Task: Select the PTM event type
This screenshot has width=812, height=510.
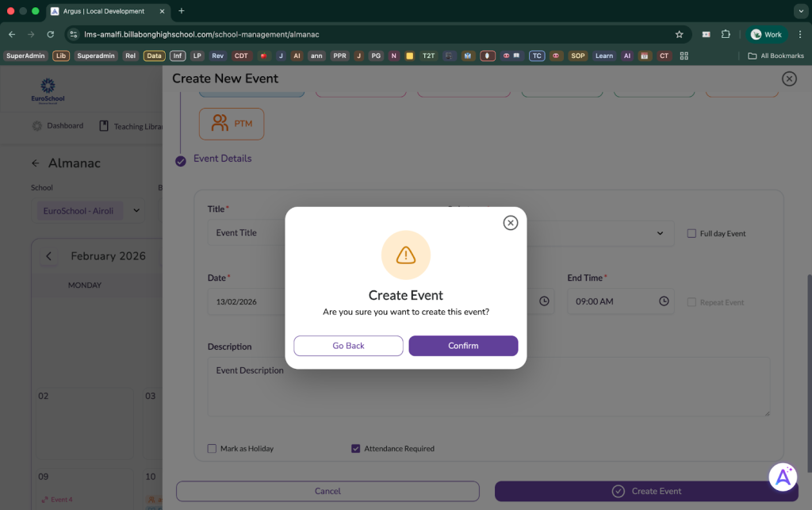Action: [x=232, y=124]
